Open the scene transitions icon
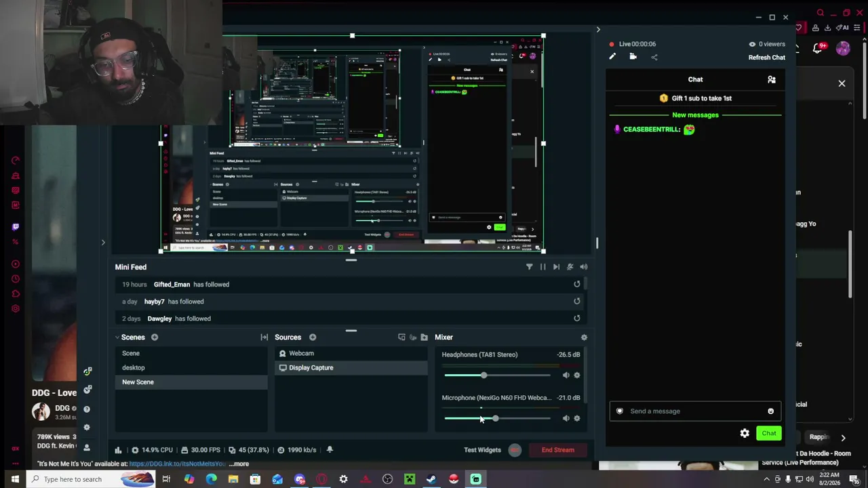Image resolution: width=868 pixels, height=488 pixels. click(x=264, y=338)
